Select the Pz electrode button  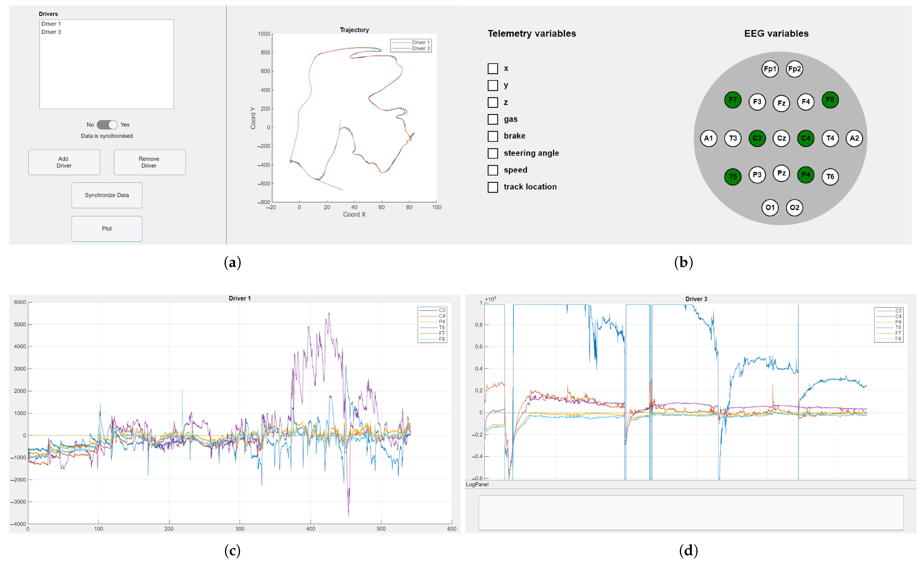click(781, 173)
